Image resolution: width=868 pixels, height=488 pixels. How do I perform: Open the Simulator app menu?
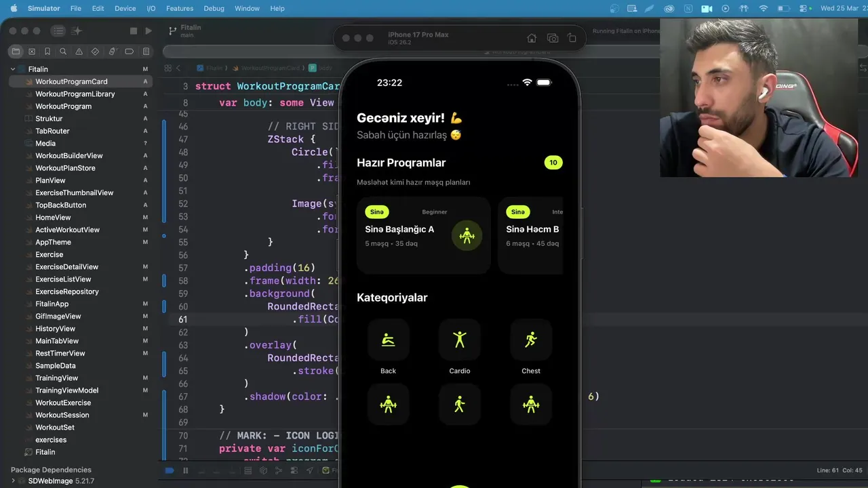click(x=43, y=8)
